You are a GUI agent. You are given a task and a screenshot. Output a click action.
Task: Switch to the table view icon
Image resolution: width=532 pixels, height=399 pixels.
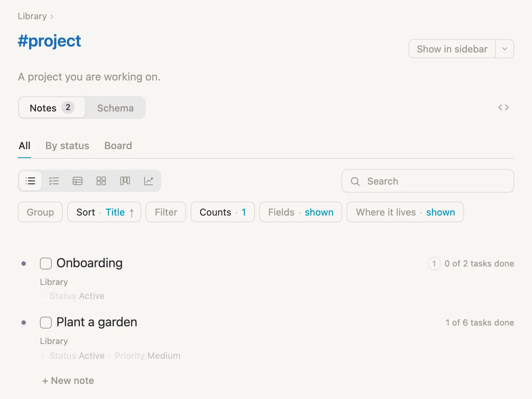78,181
